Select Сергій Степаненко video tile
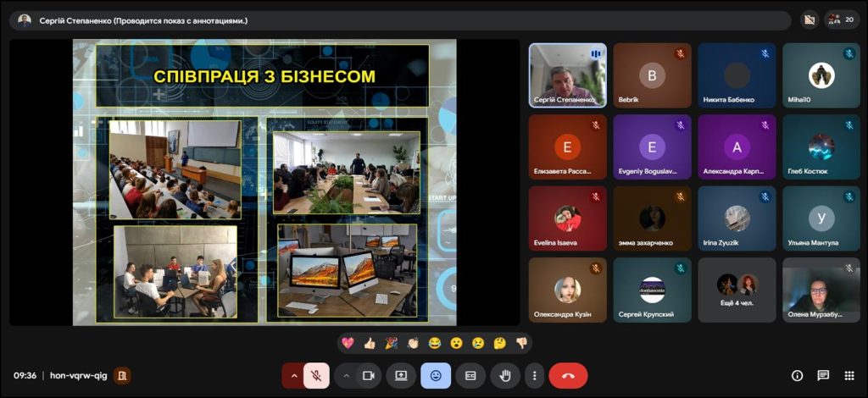This screenshot has height=398, width=868. point(567,75)
